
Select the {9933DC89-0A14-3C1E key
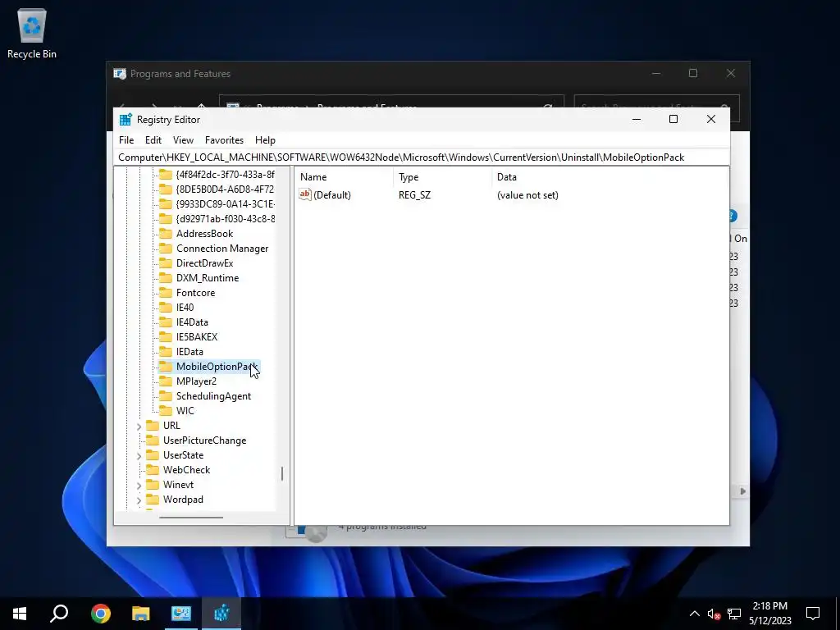225,204
